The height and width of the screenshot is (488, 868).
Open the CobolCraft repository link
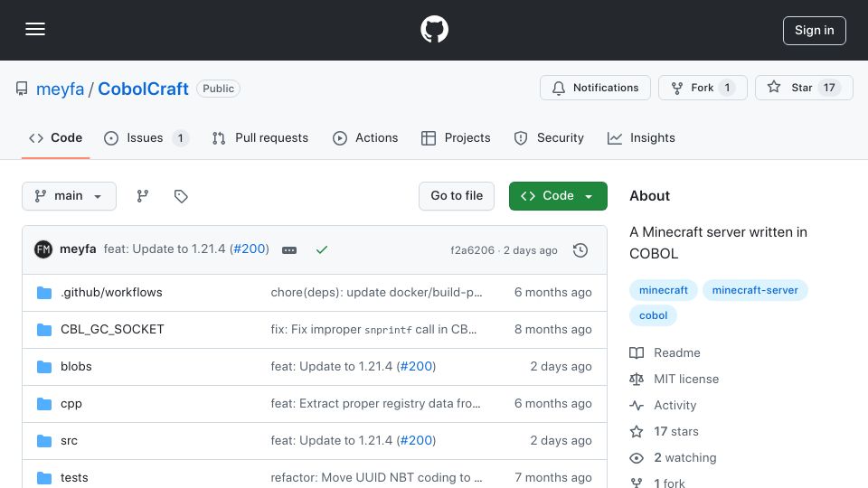tap(143, 89)
